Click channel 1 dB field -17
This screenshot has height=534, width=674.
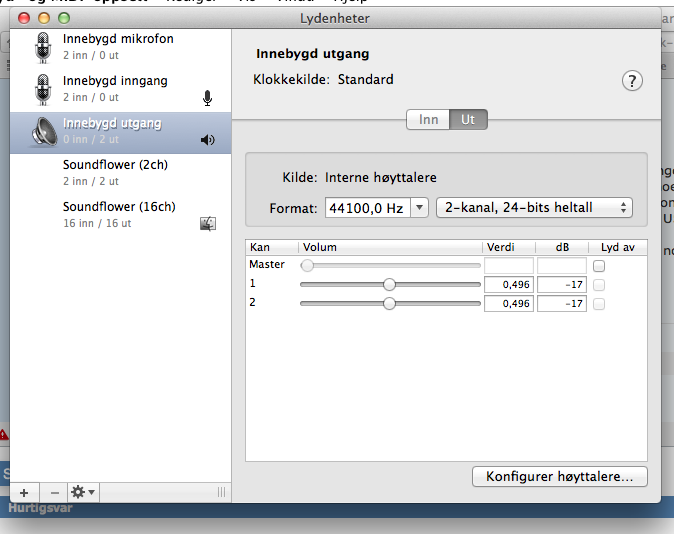(x=562, y=285)
